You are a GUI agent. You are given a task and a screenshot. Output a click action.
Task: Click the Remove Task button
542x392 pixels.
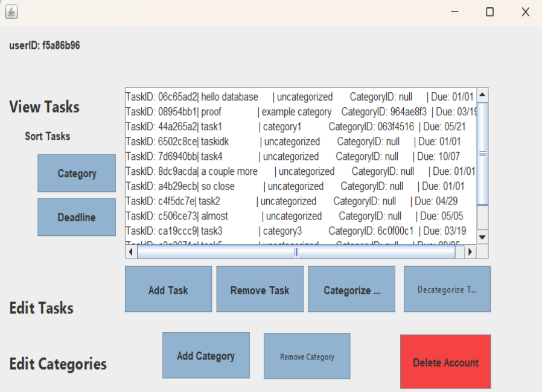260,289
